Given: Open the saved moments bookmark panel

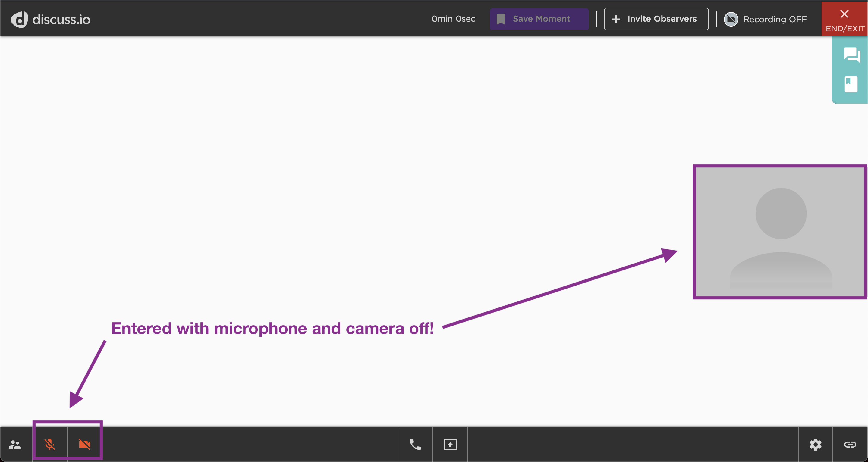Looking at the screenshot, I should (851, 84).
